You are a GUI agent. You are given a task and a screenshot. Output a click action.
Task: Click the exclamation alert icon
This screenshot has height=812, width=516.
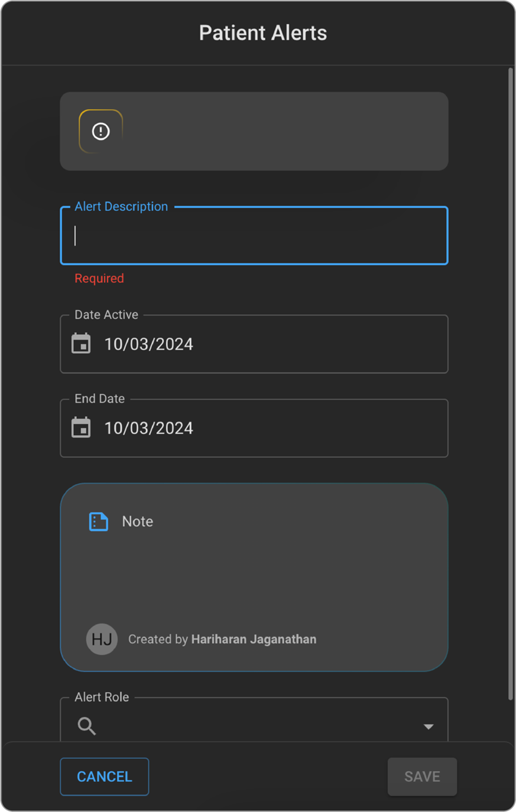click(x=101, y=131)
